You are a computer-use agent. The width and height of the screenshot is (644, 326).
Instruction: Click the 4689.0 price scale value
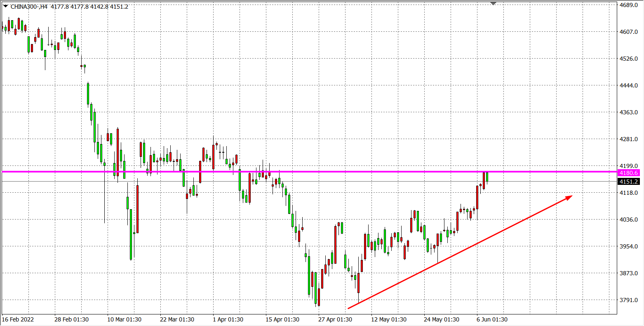coord(629,5)
